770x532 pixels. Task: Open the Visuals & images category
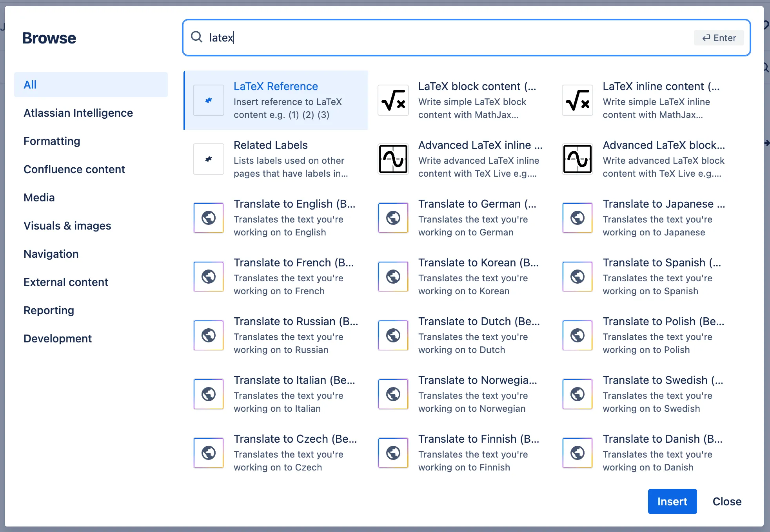click(x=91, y=226)
